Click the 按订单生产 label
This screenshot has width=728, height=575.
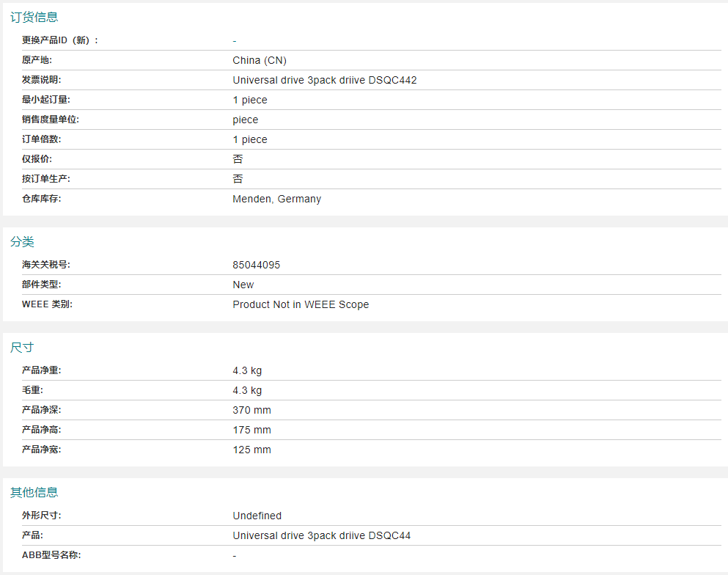[46, 179]
